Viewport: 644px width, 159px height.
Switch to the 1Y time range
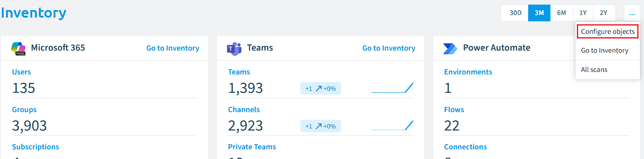583,13
